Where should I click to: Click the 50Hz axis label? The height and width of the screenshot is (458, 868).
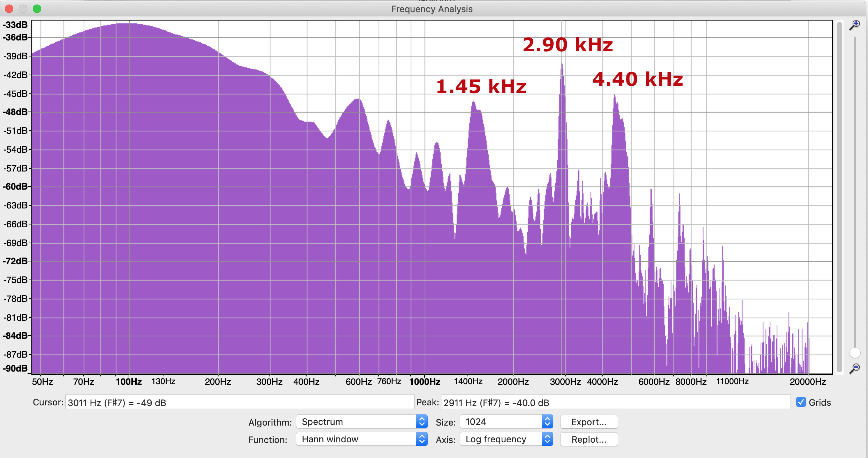[43, 382]
